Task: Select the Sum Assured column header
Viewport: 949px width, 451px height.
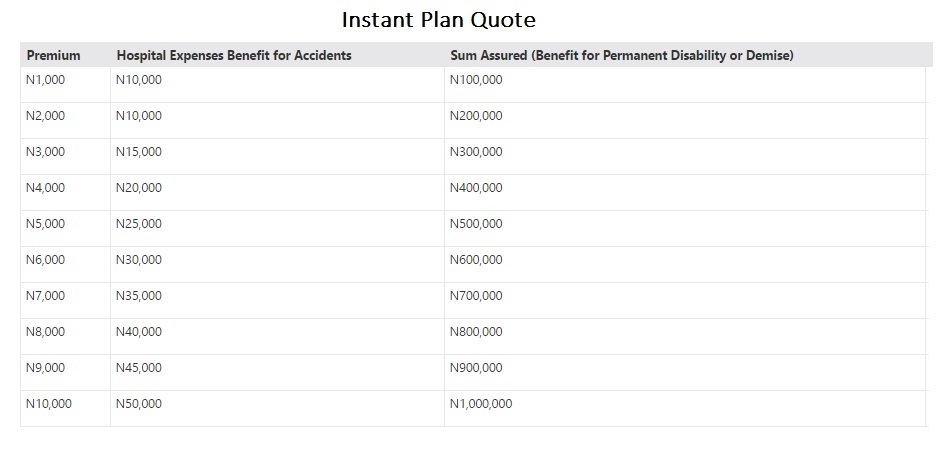Action: [621, 56]
